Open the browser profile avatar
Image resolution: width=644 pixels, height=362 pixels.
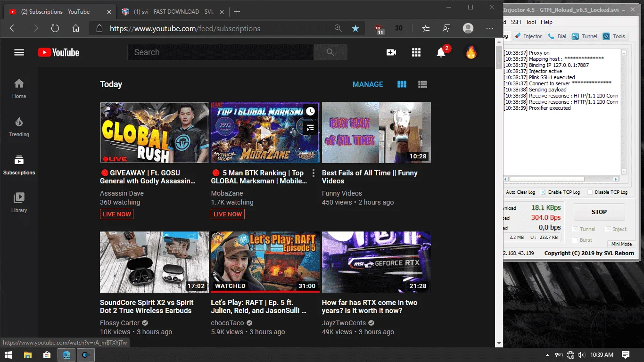468,28
